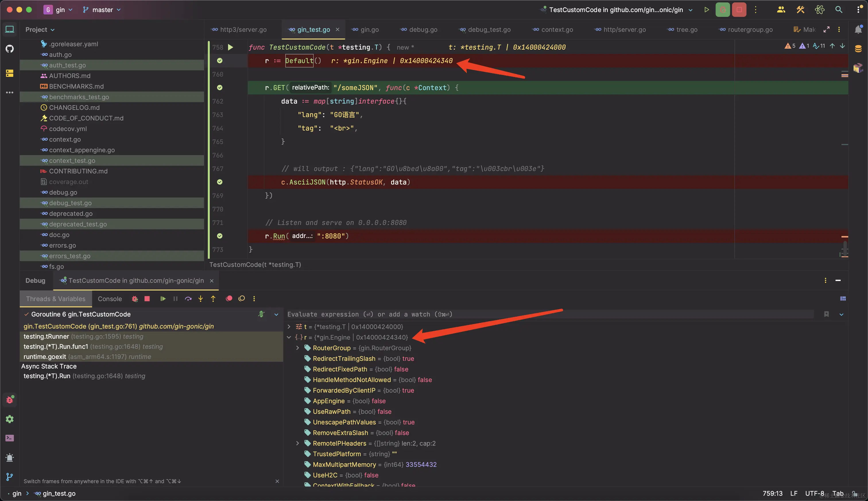Viewport: 868px width, 501px height.
Task: Show more tool windows ellipsis
Action: 10,93
